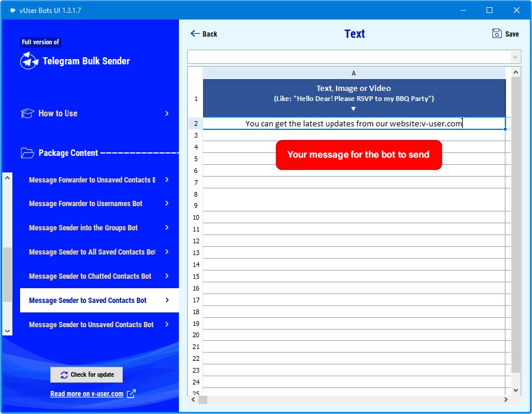The image size is (532, 414).
Task: Select row 24 header number
Action: click(x=196, y=382)
